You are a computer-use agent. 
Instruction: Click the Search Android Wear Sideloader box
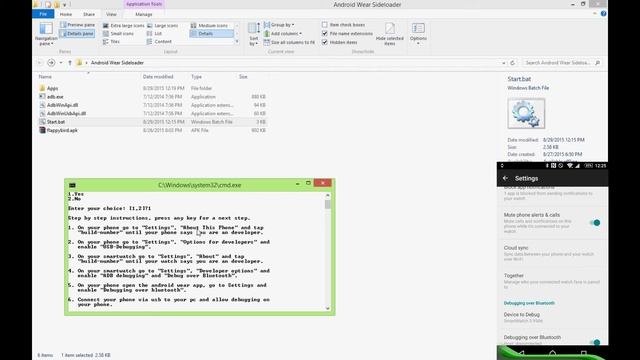coord(562,63)
